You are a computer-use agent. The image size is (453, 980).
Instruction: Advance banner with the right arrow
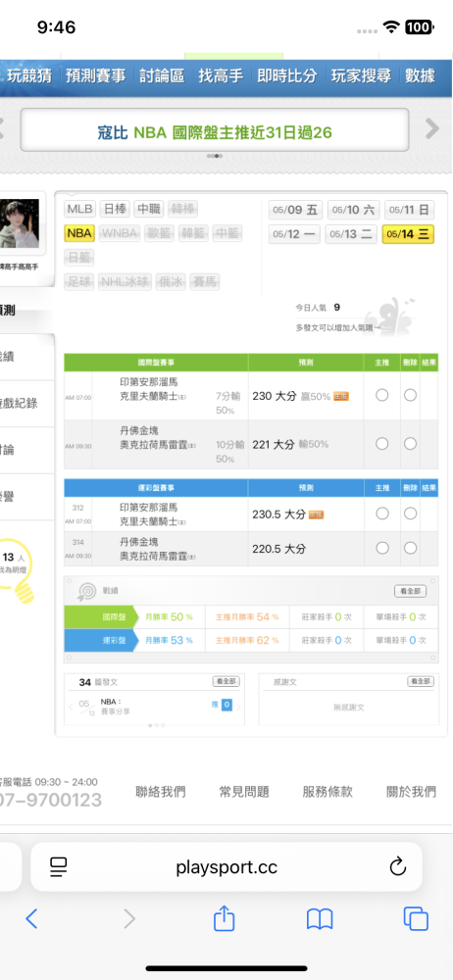432,128
